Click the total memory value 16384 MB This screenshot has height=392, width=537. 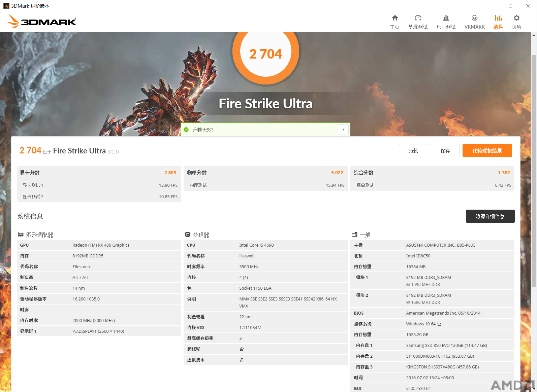[416, 266]
